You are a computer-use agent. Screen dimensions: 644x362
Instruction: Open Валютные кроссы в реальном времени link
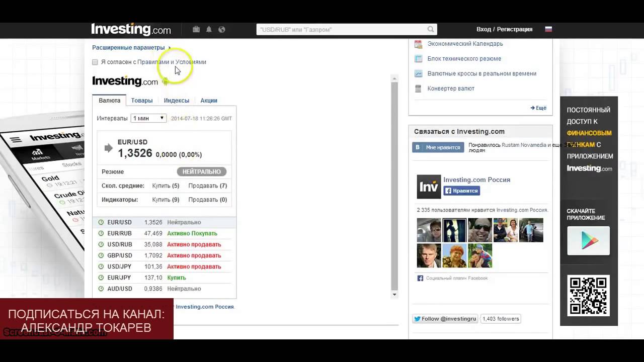point(481,73)
